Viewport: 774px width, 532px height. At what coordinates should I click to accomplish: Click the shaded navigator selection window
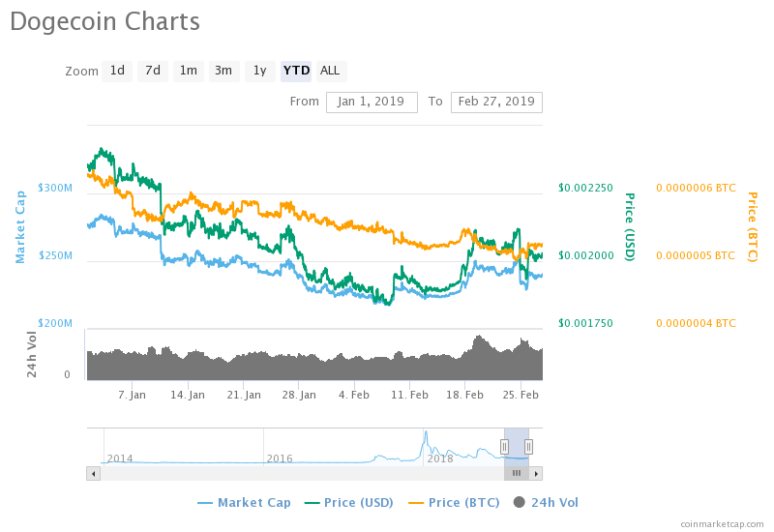coord(517,447)
